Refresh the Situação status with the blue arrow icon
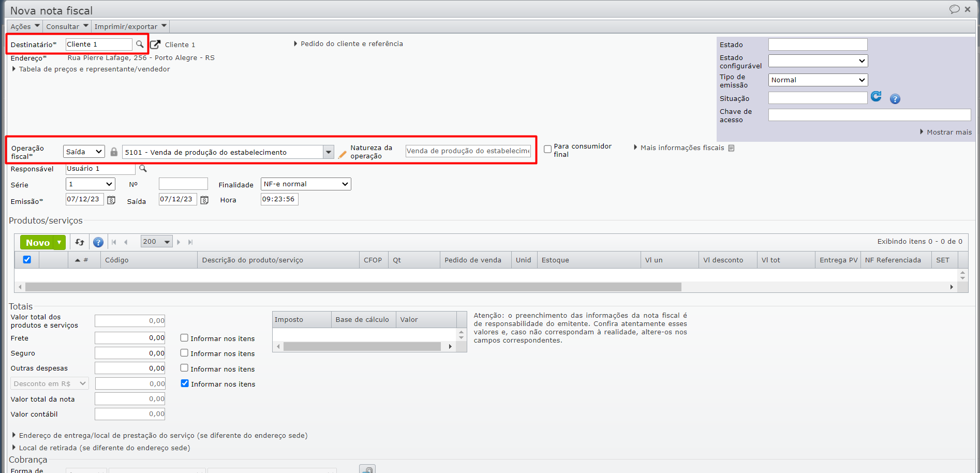Viewport: 980px width, 473px height. 876,96
